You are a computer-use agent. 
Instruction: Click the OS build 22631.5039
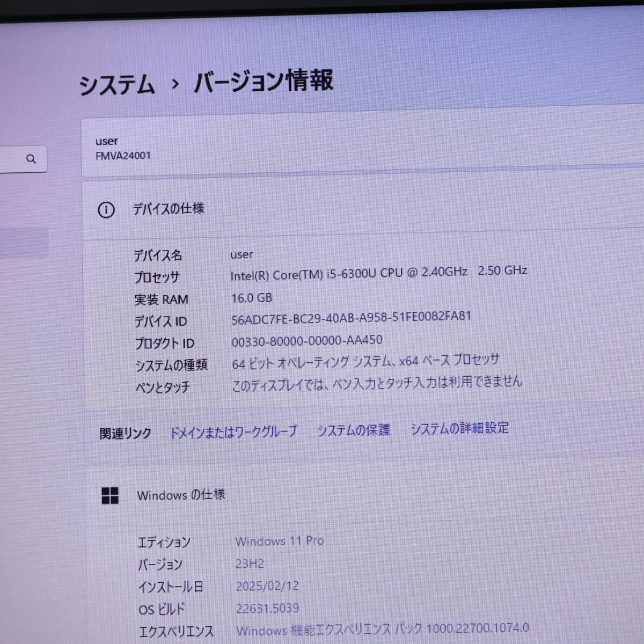click(268, 609)
